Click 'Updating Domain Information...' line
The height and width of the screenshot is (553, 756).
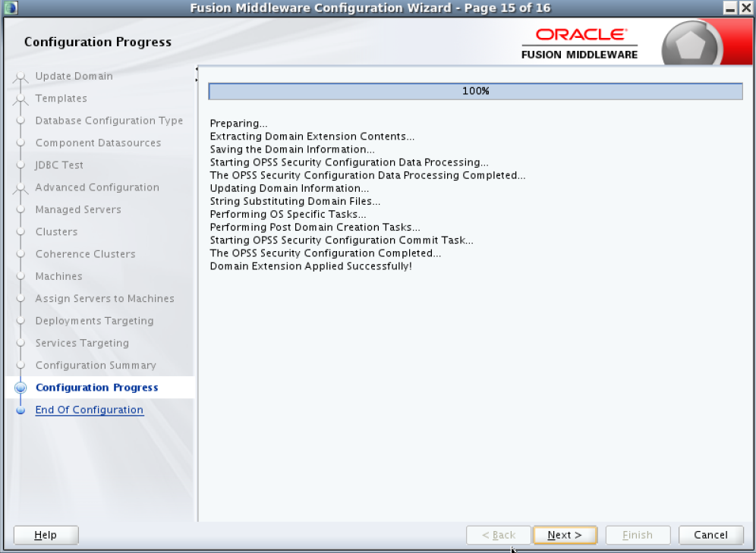(288, 188)
